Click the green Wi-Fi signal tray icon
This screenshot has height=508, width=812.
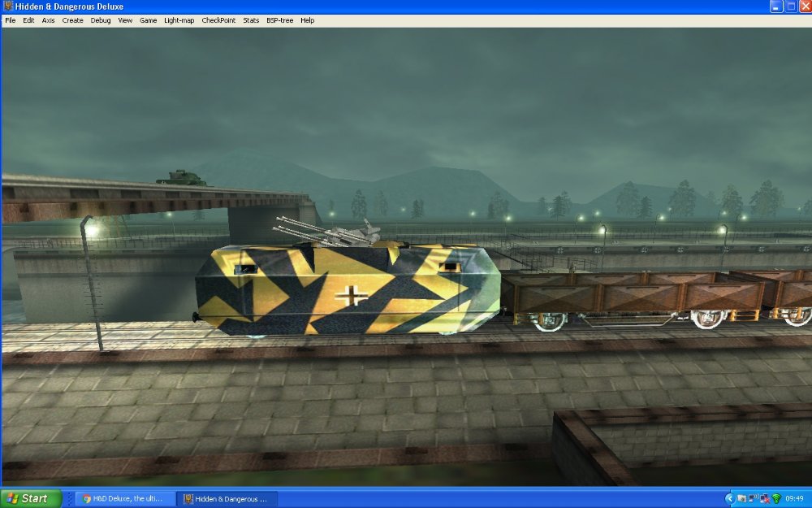click(775, 499)
